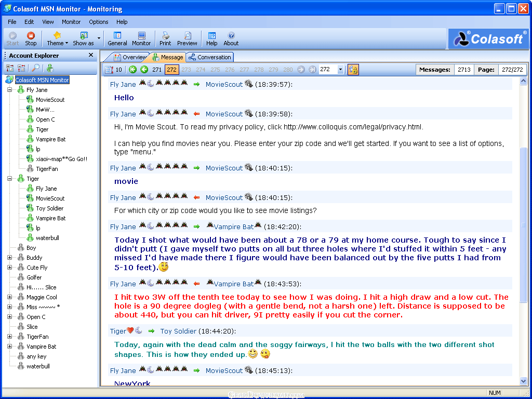Expand the root-level Vampire Bat account node
532x399 pixels.
pos(9,347)
